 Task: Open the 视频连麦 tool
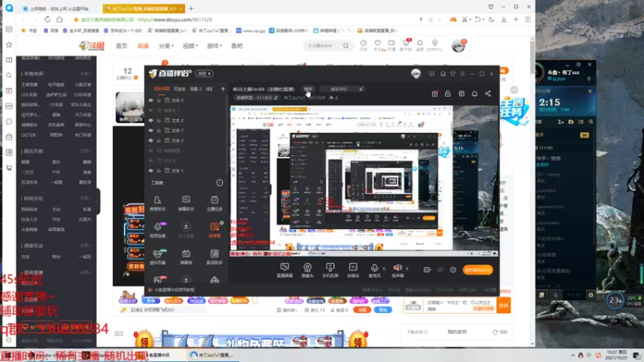pos(157,230)
